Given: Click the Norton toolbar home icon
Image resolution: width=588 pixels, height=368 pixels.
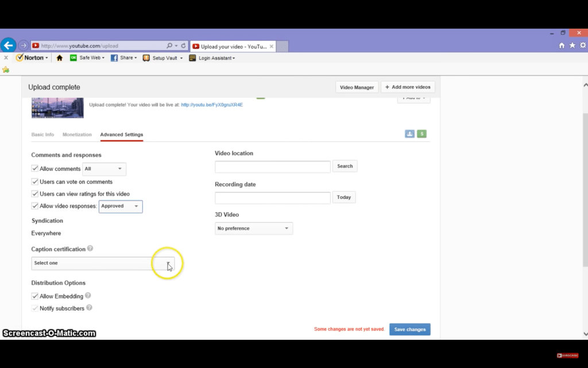Looking at the screenshot, I should (x=59, y=58).
